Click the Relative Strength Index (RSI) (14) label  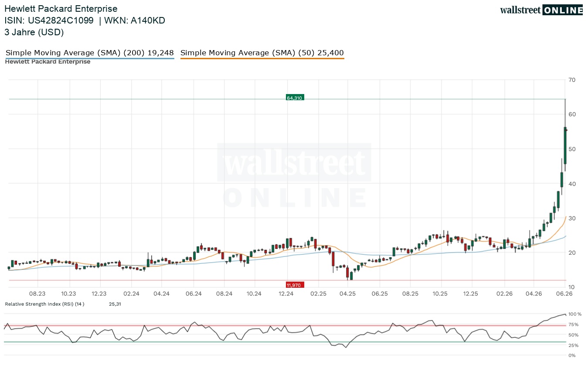[x=44, y=304]
